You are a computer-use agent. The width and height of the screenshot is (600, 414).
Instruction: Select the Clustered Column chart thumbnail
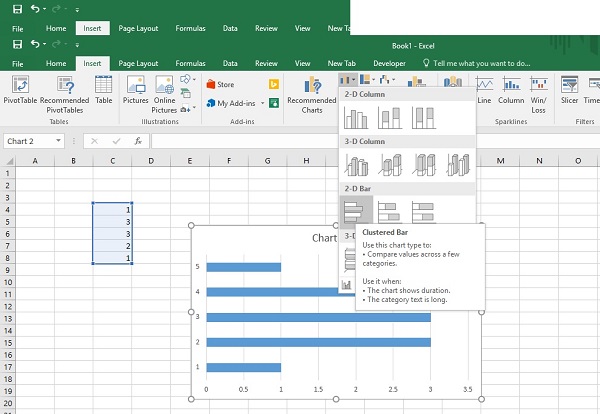pyautogui.click(x=356, y=117)
